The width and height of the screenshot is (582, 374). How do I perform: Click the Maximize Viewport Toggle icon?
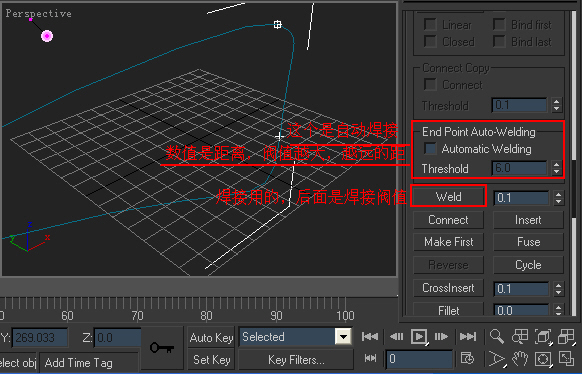566,359
